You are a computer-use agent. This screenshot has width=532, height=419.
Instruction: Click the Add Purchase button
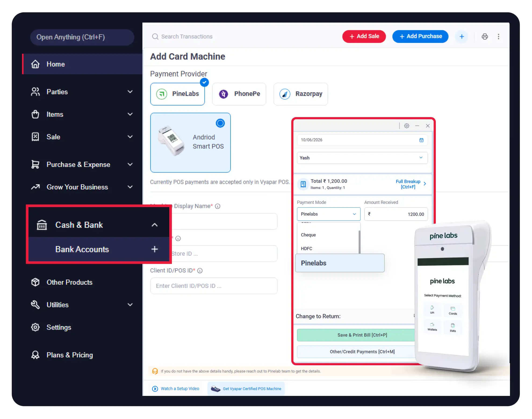420,37
